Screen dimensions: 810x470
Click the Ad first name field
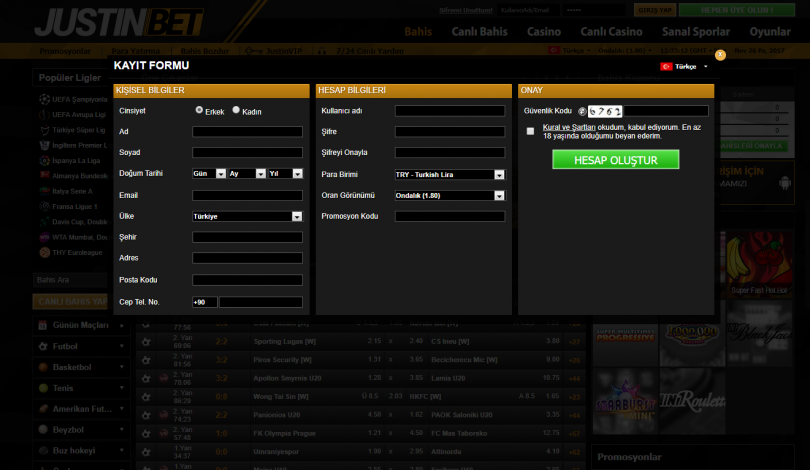247,132
